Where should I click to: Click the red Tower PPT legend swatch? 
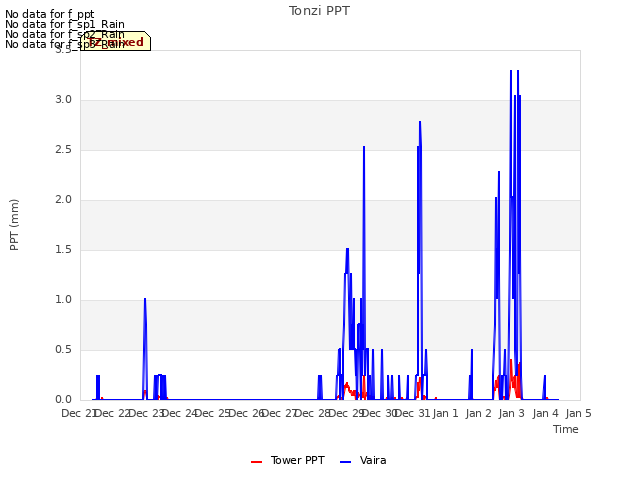click(256, 462)
